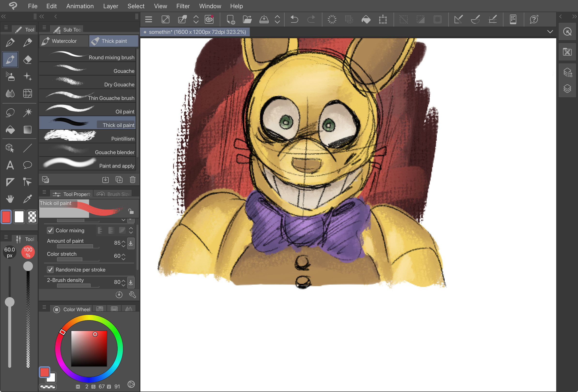Choose Gouache blender brush
Screen dimensions: 578x392
[x=87, y=150]
